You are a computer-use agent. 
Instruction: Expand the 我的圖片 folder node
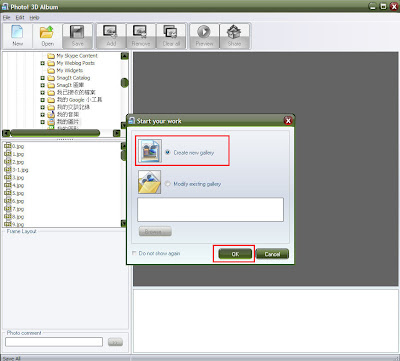(43, 122)
